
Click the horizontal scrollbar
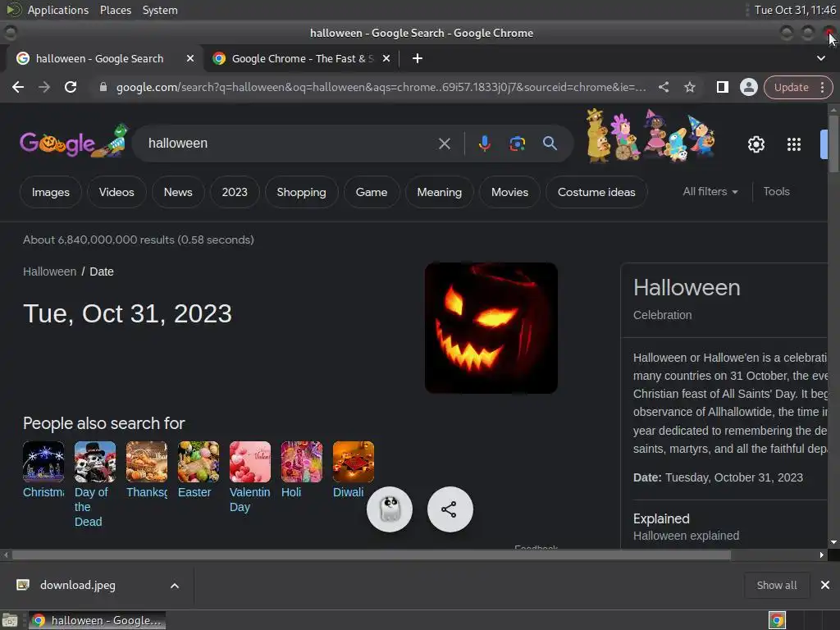coord(372,555)
